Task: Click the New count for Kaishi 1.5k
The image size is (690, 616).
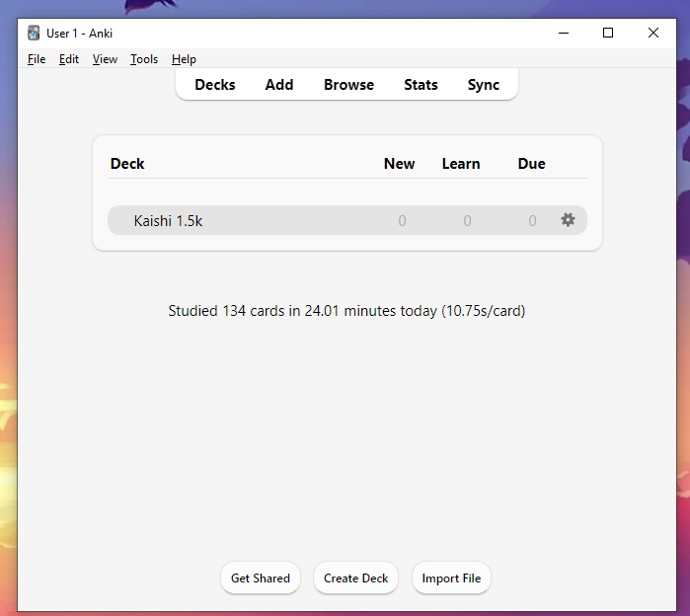Action: 402,220
